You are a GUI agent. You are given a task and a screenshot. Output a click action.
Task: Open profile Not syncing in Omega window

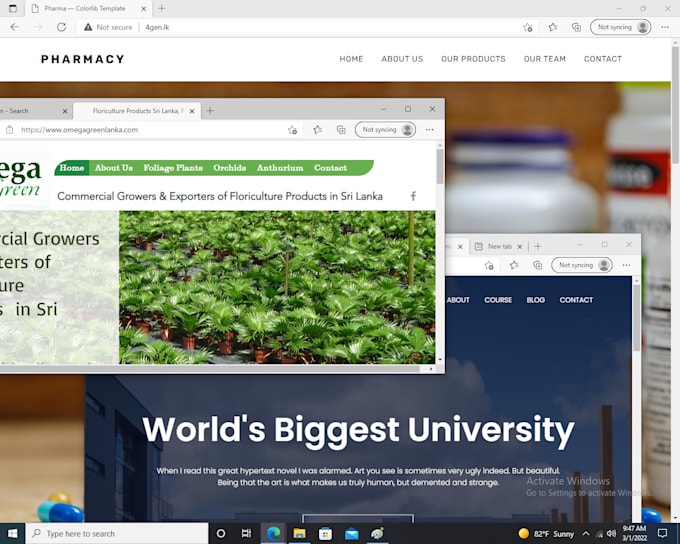(385, 130)
